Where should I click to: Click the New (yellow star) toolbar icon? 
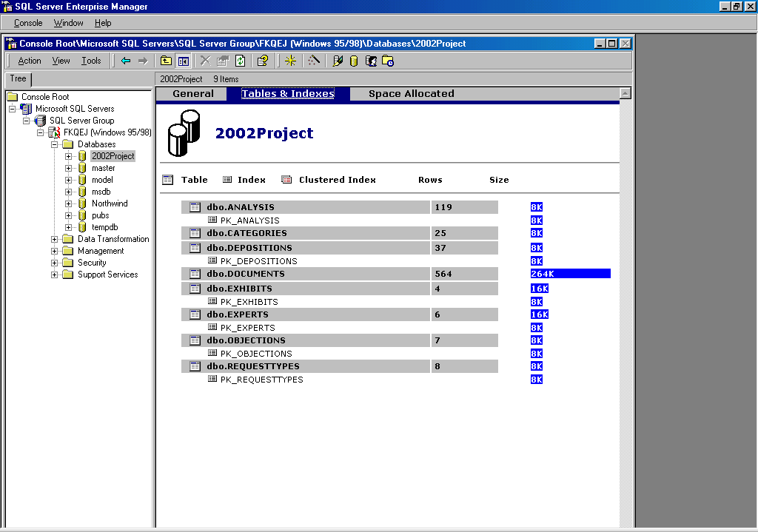(290, 61)
